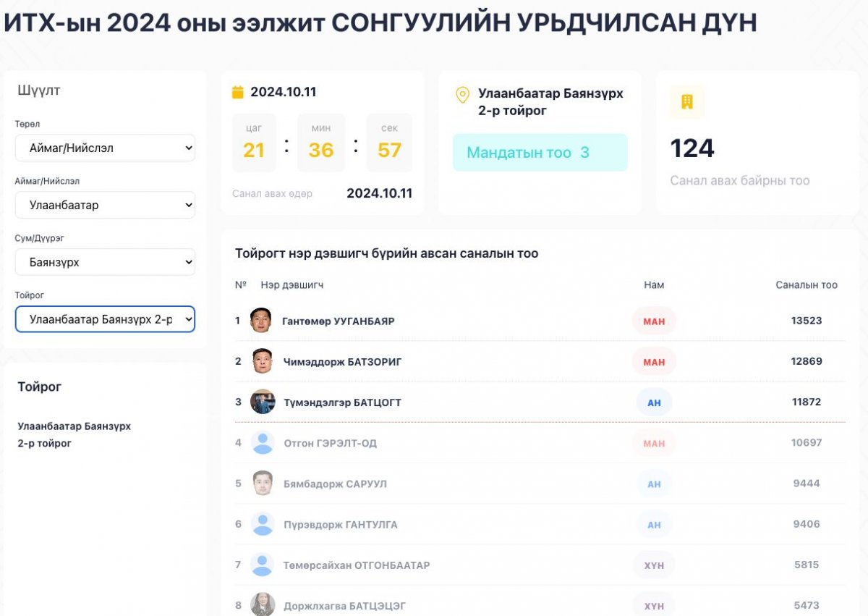Open the Сум/Дүүрэг dropdown showing Баянзүрх

[105, 262]
